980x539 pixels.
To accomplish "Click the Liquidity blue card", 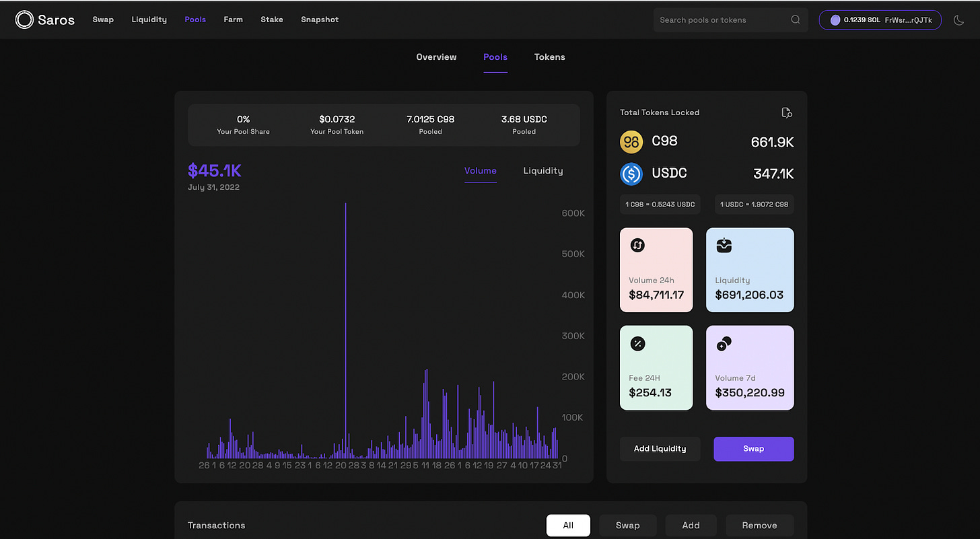I will coord(750,270).
